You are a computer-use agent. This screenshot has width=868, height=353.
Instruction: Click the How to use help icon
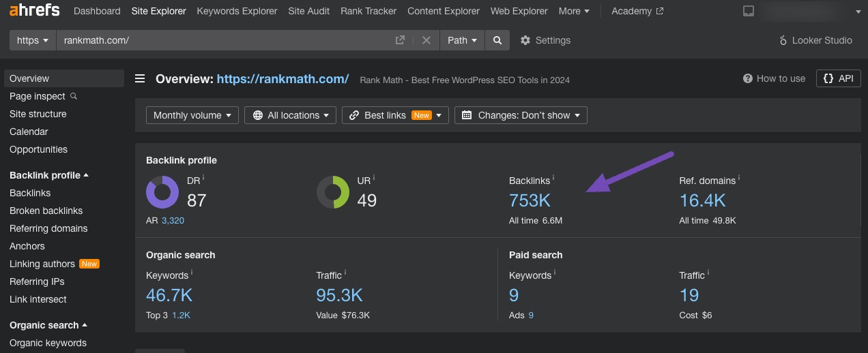pyautogui.click(x=748, y=78)
